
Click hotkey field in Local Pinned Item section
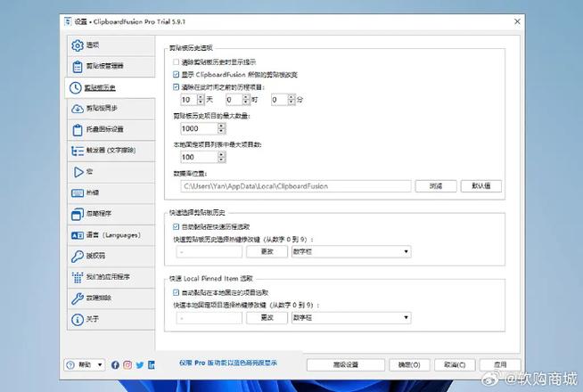pos(209,318)
